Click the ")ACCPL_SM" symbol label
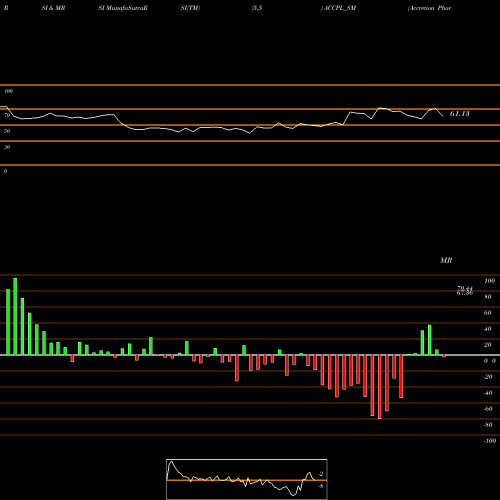The width and height of the screenshot is (500, 500). coord(338,8)
